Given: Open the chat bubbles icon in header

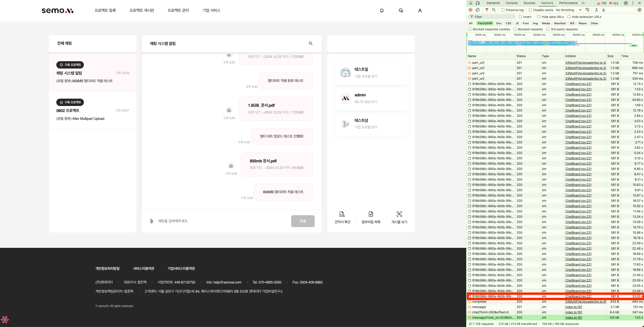Looking at the screenshot, I should pyautogui.click(x=401, y=11).
